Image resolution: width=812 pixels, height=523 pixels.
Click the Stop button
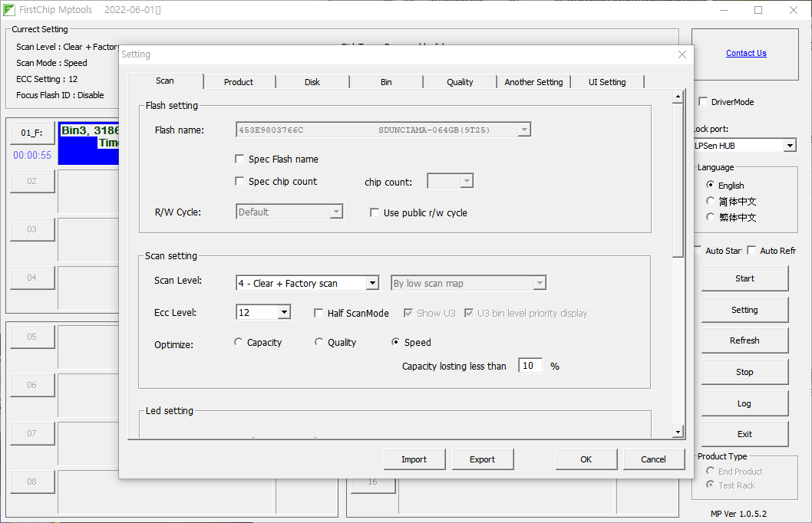point(744,372)
